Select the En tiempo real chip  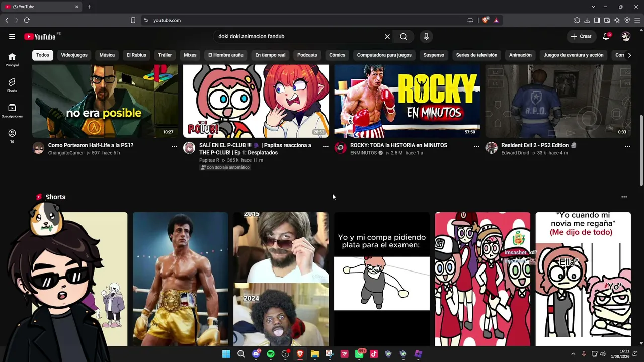coord(270,55)
